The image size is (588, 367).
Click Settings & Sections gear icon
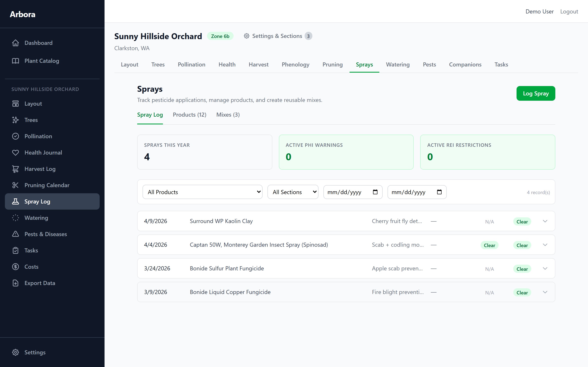click(x=247, y=36)
